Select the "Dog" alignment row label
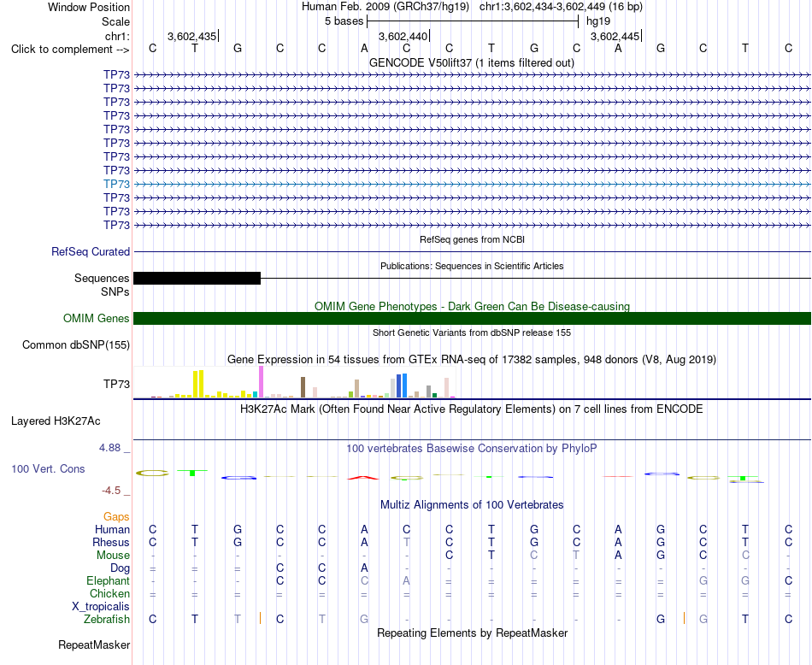This screenshot has width=812, height=665. tap(120, 568)
